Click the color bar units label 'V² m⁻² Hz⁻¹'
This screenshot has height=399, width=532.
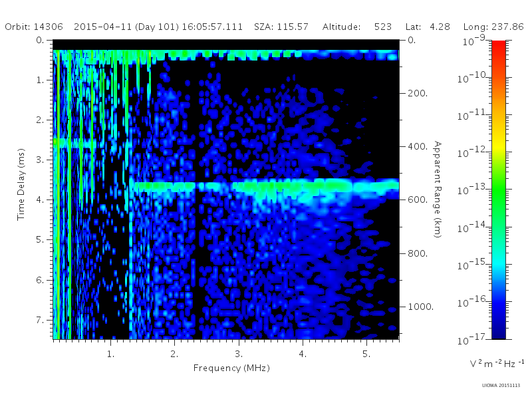click(x=497, y=364)
